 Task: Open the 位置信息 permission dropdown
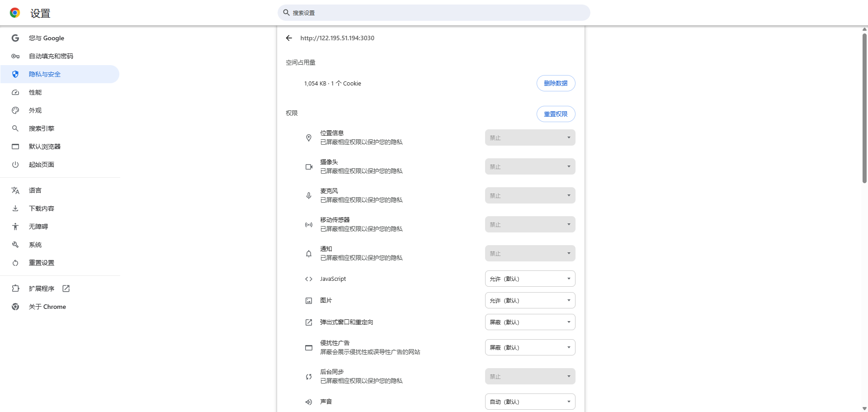click(530, 137)
